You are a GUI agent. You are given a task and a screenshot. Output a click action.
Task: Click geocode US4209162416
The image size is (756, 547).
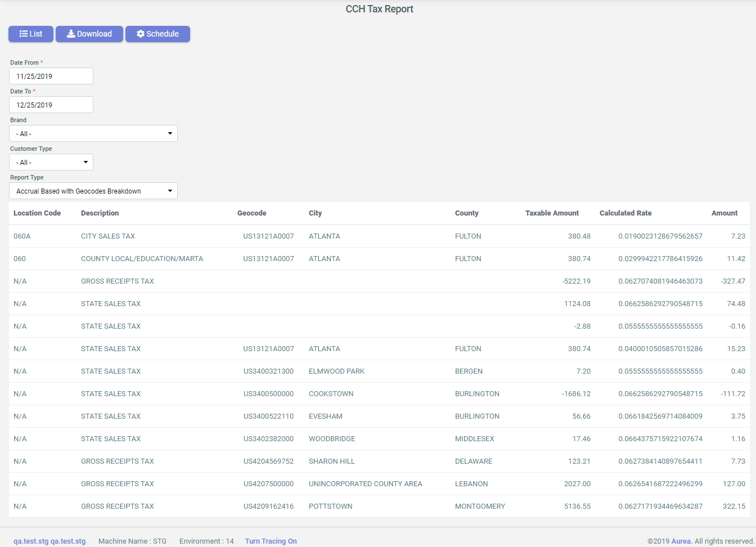pos(268,506)
